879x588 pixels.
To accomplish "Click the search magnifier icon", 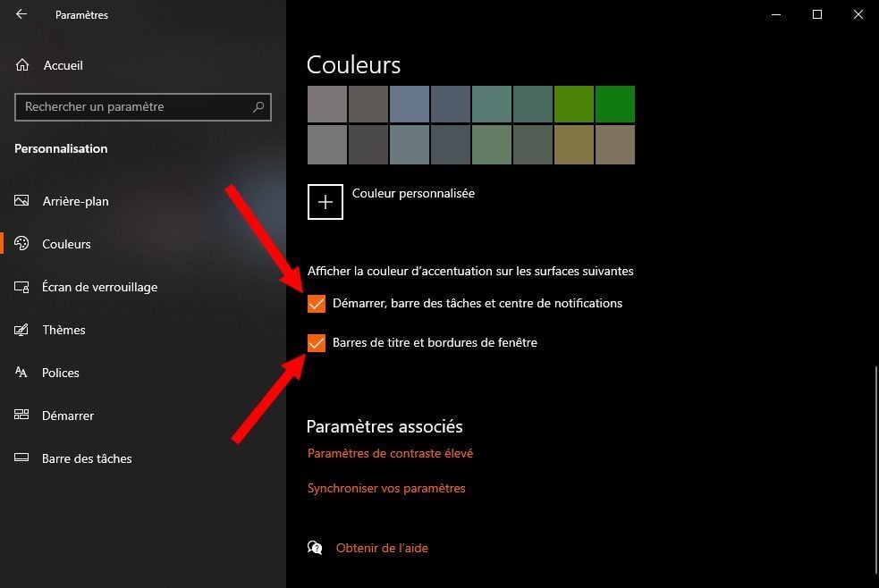I will click(258, 106).
